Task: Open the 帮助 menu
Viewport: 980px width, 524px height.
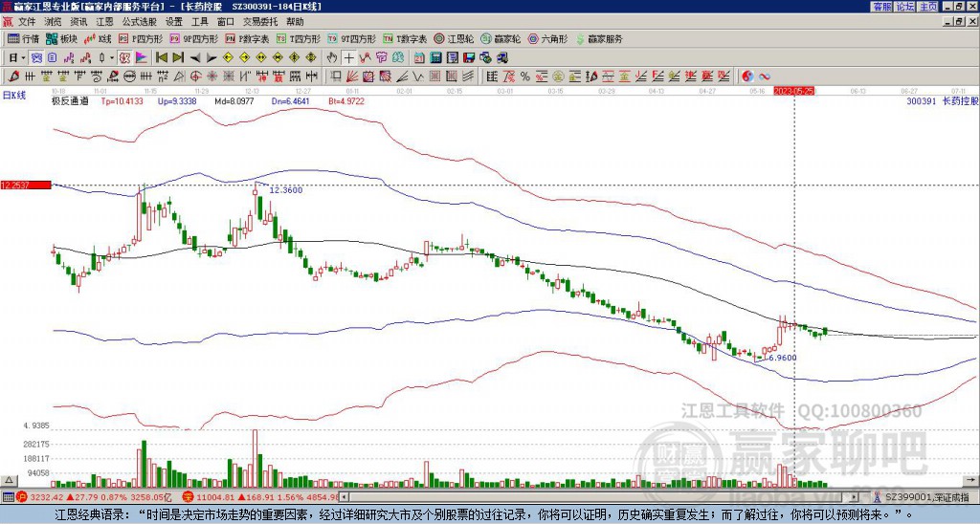Action: click(295, 22)
